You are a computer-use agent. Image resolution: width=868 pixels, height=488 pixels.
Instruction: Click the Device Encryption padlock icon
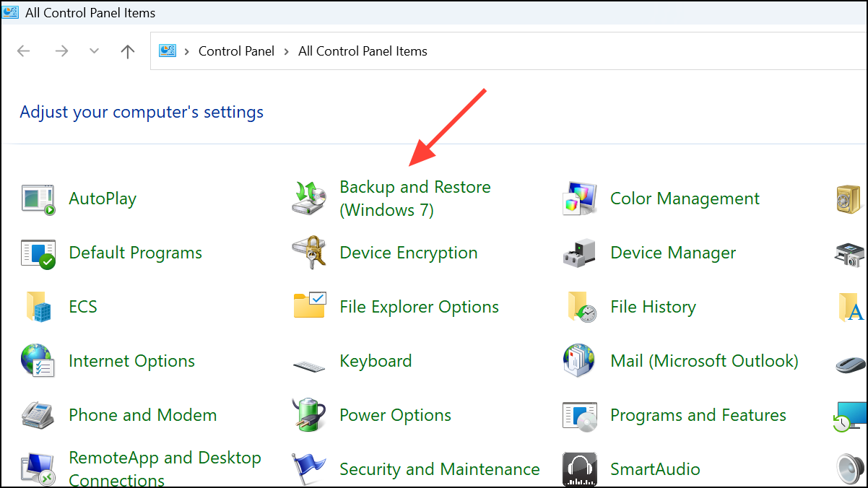[309, 253]
